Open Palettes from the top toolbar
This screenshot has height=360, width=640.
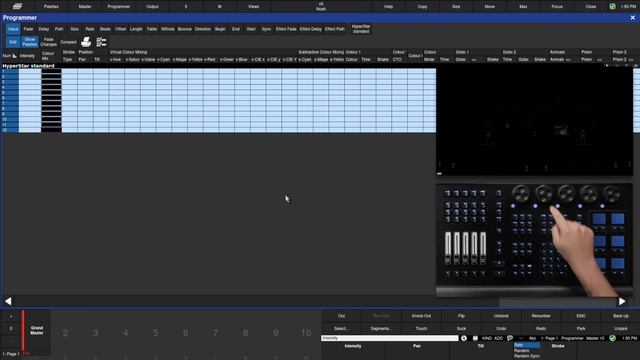tap(51, 6)
